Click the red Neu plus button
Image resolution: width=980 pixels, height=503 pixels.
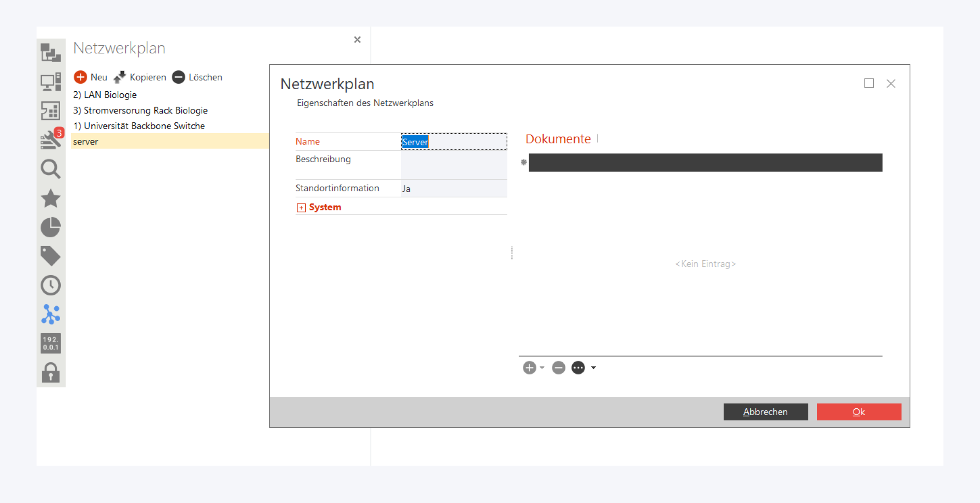click(81, 77)
